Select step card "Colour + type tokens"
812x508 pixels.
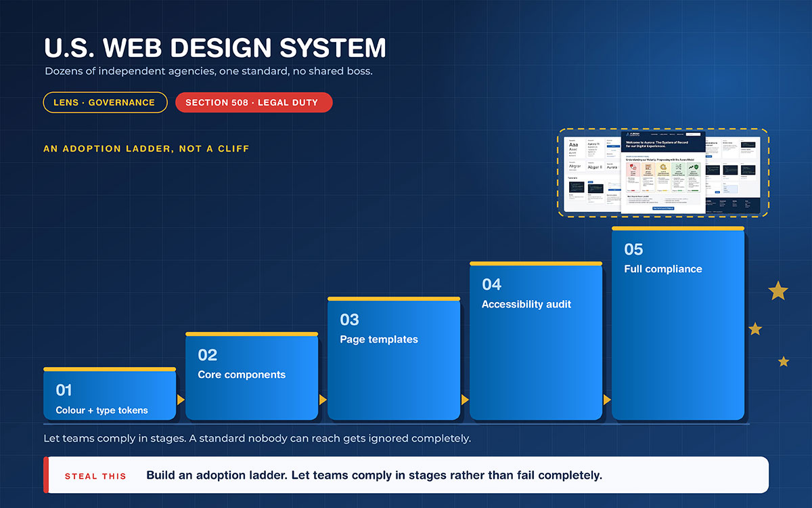coord(110,394)
